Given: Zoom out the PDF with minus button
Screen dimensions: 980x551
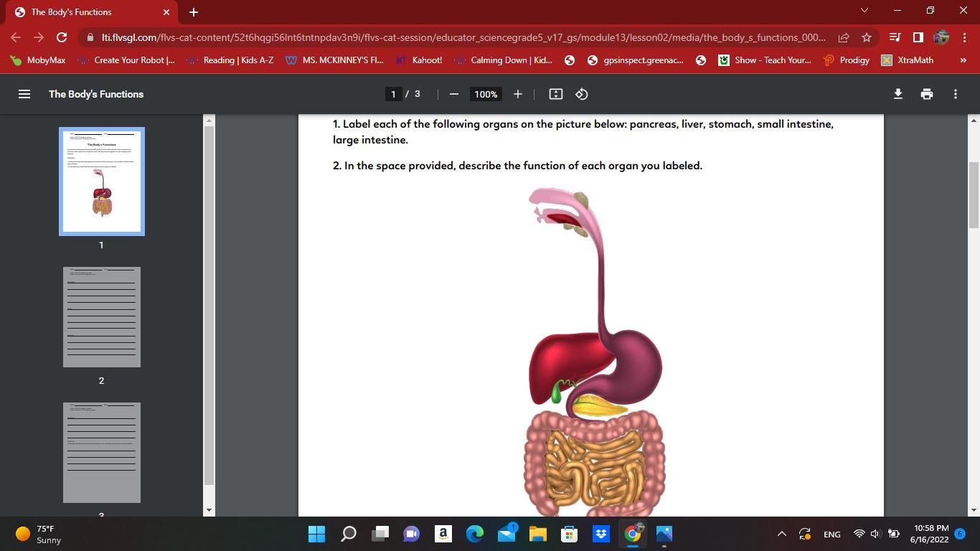Looking at the screenshot, I should [453, 94].
